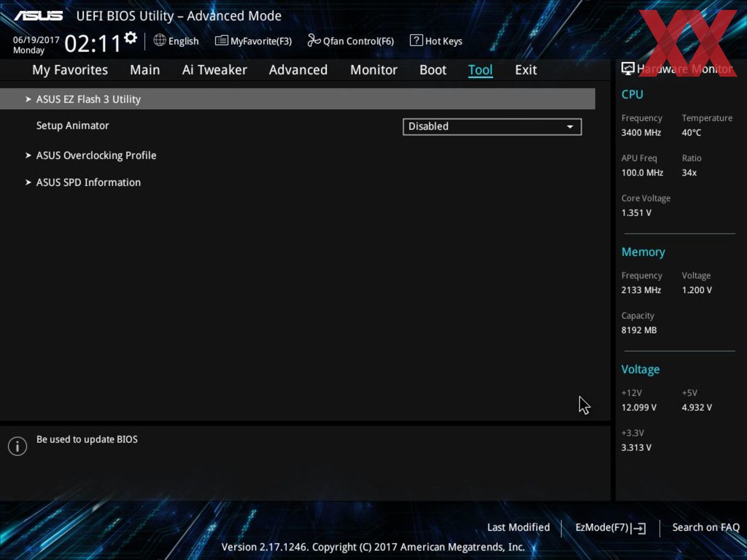Click +3.3V reading 3.313 V
This screenshot has height=560, width=747.
[636, 448]
